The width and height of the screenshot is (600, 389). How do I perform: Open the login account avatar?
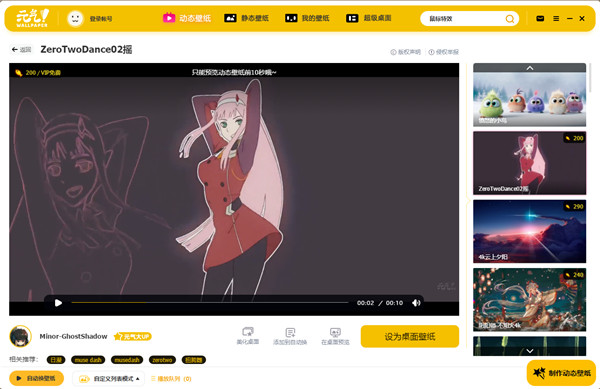pyautogui.click(x=75, y=18)
